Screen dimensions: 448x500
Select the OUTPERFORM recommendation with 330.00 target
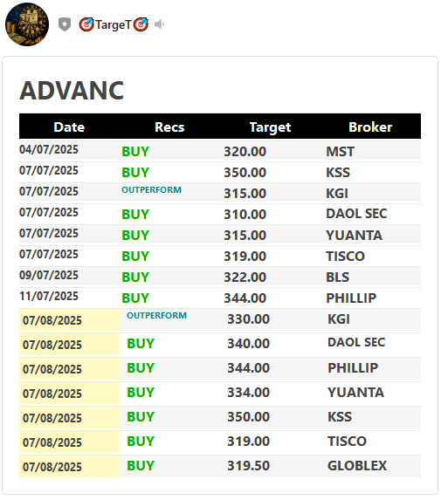(x=156, y=315)
